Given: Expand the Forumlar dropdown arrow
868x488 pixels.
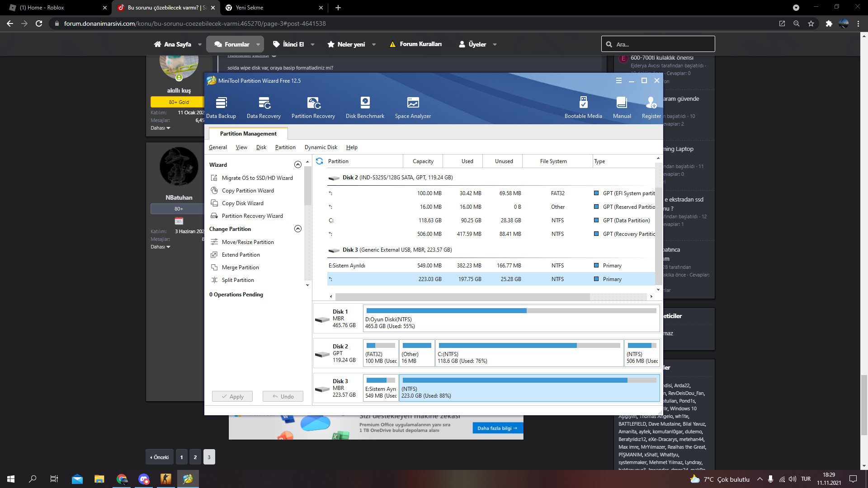Looking at the screenshot, I should (258, 44).
